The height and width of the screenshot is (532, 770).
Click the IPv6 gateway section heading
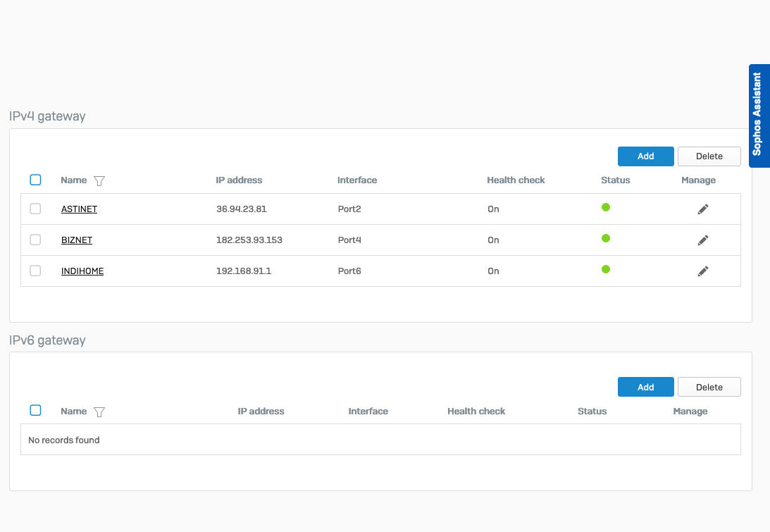47,340
